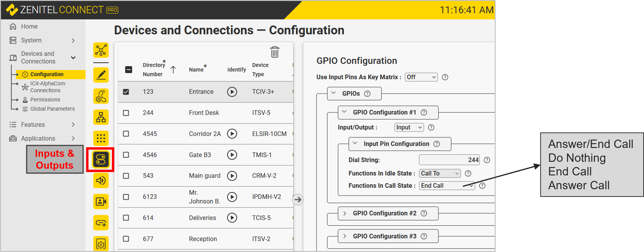The image size is (644, 252).
Task: Click the network topology icon in toolbar
Action: click(101, 50)
